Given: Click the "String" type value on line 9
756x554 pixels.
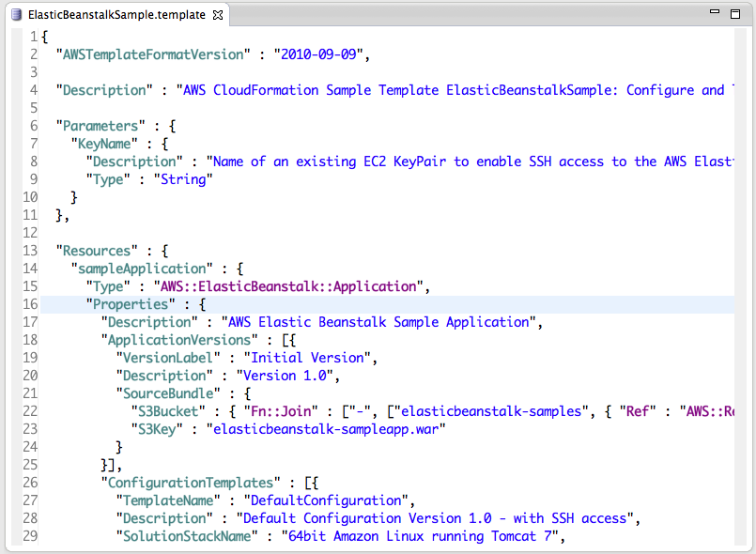Looking at the screenshot, I should (x=183, y=179).
